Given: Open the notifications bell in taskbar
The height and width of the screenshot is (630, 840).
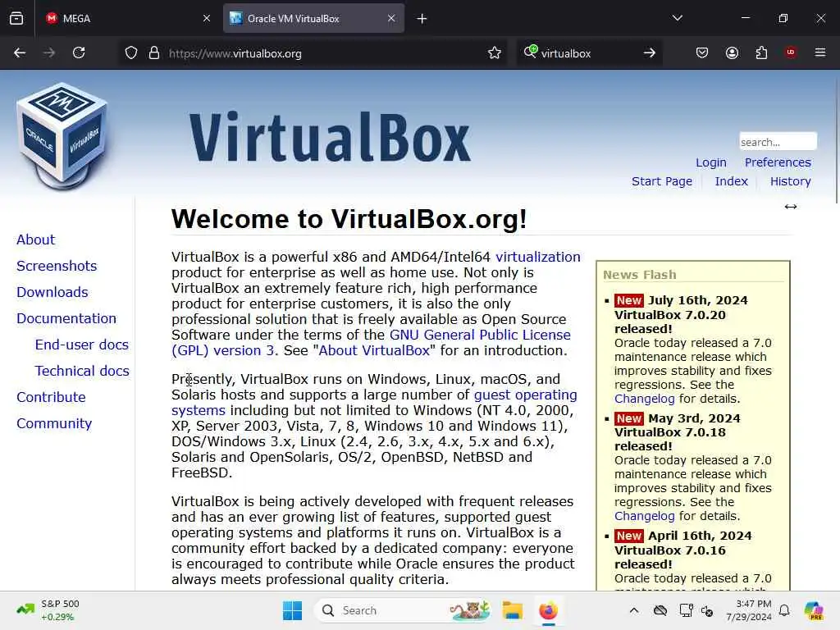Looking at the screenshot, I should tap(784, 610).
